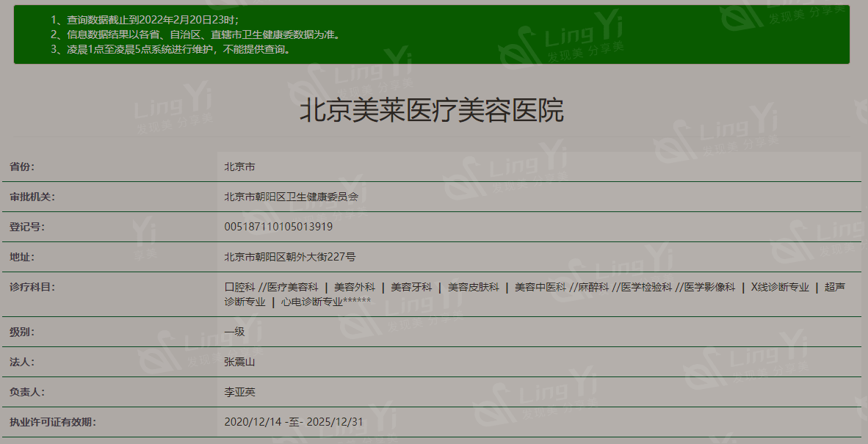The height and width of the screenshot is (444, 868).
Task: Click the 北京市 value in the 省份 row
Action: click(239, 167)
